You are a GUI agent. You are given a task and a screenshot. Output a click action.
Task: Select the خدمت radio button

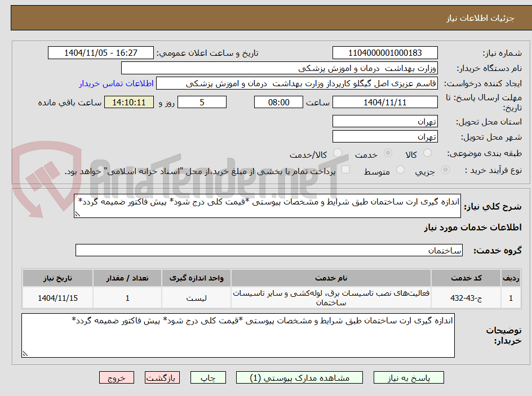[388, 153]
